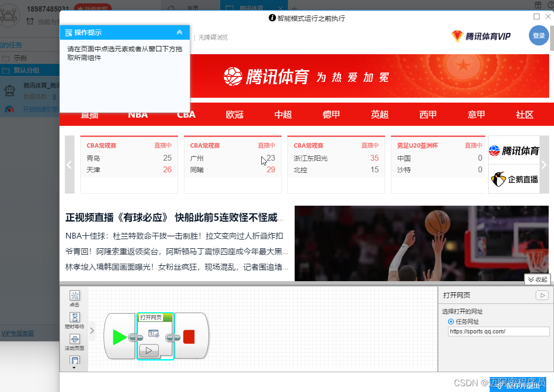Open the 浙江东阳光 vs 北控 match card
This screenshot has height=392, width=554.
tap(336, 165)
